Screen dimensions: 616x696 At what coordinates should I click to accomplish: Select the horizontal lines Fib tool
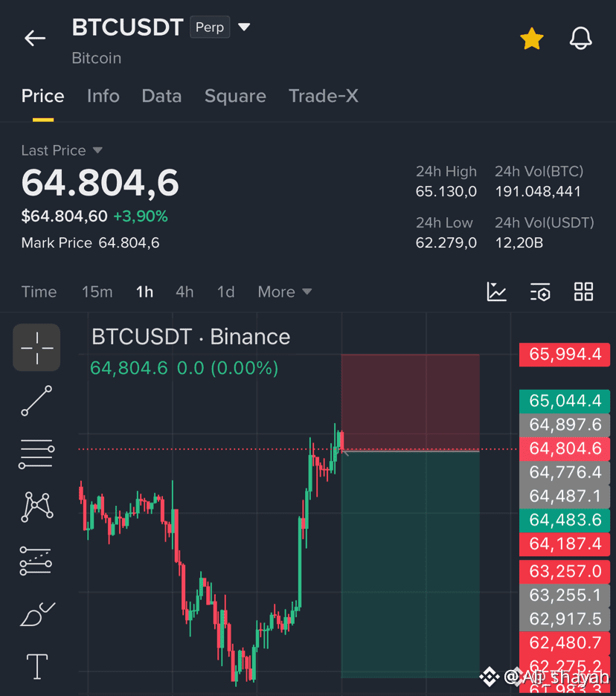[x=36, y=454]
